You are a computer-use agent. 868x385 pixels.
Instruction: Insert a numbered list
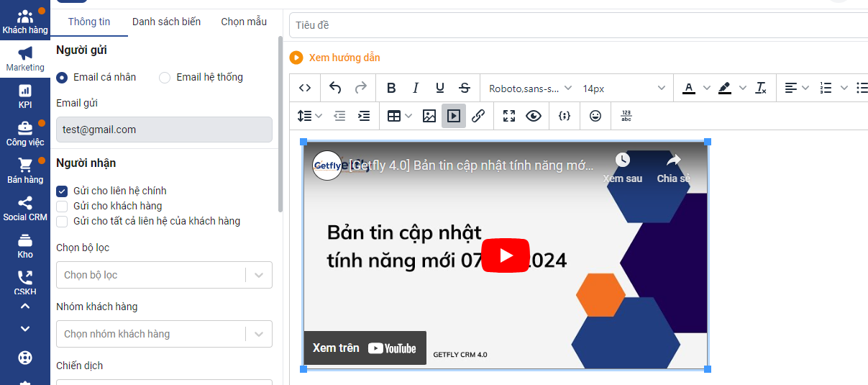tap(826, 88)
